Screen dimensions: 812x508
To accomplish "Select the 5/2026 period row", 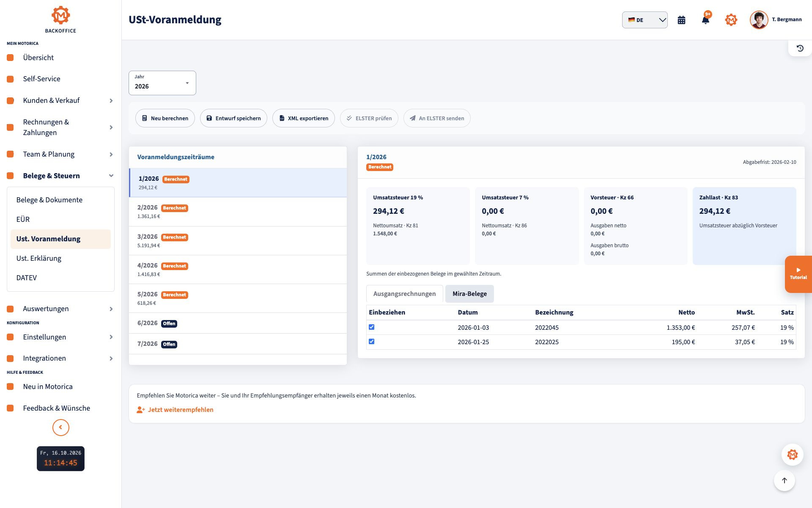I will click(238, 298).
